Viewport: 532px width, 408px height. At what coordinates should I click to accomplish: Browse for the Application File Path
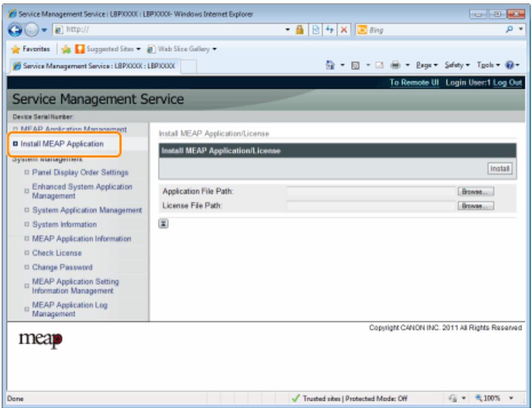coord(476,192)
